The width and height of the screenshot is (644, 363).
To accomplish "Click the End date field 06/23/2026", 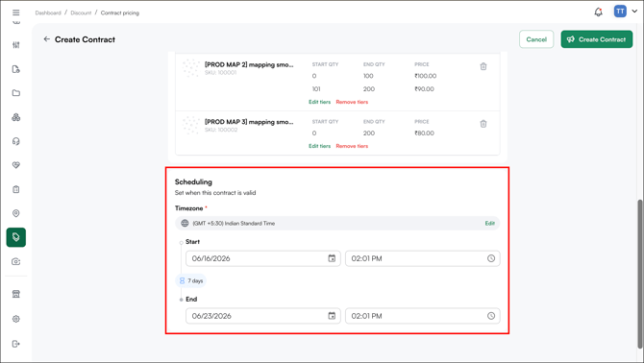I will click(x=263, y=316).
